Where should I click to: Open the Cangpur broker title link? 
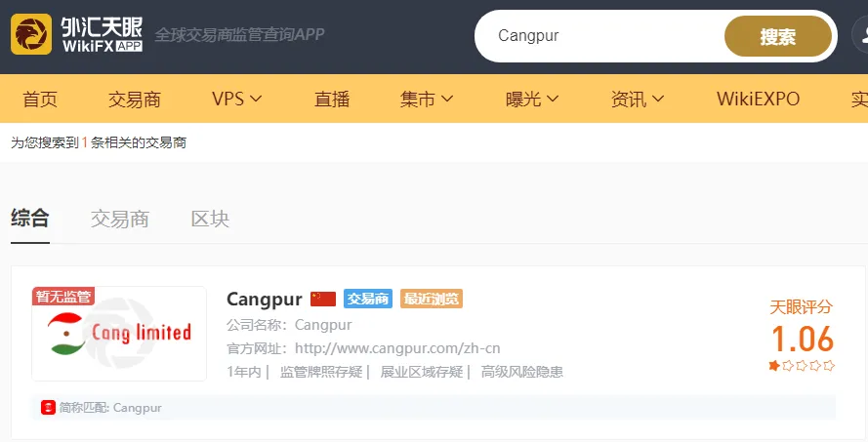[264, 300]
